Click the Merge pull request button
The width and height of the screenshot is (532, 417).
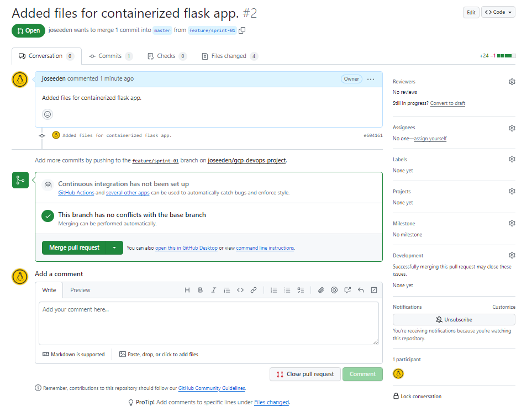click(x=74, y=247)
